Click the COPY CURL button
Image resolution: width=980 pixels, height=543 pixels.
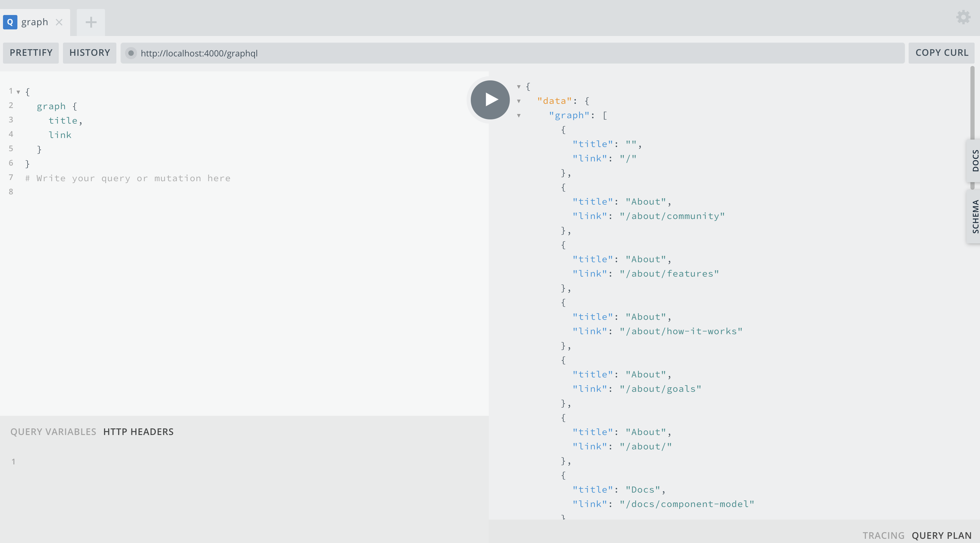pos(941,53)
